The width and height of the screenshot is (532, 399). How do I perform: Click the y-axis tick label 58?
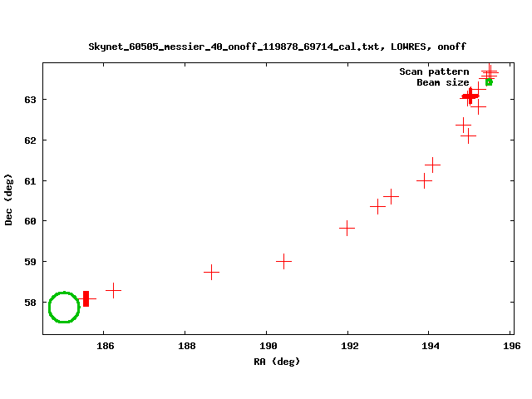[30, 303]
